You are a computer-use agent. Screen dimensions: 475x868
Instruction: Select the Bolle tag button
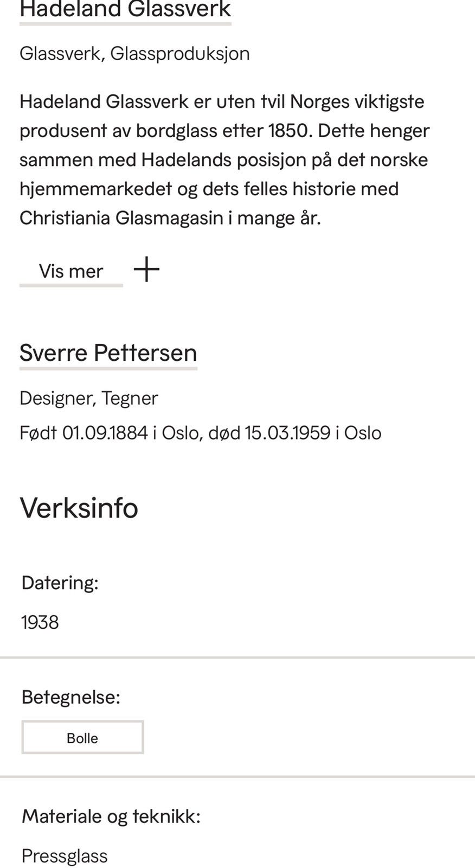(x=82, y=737)
